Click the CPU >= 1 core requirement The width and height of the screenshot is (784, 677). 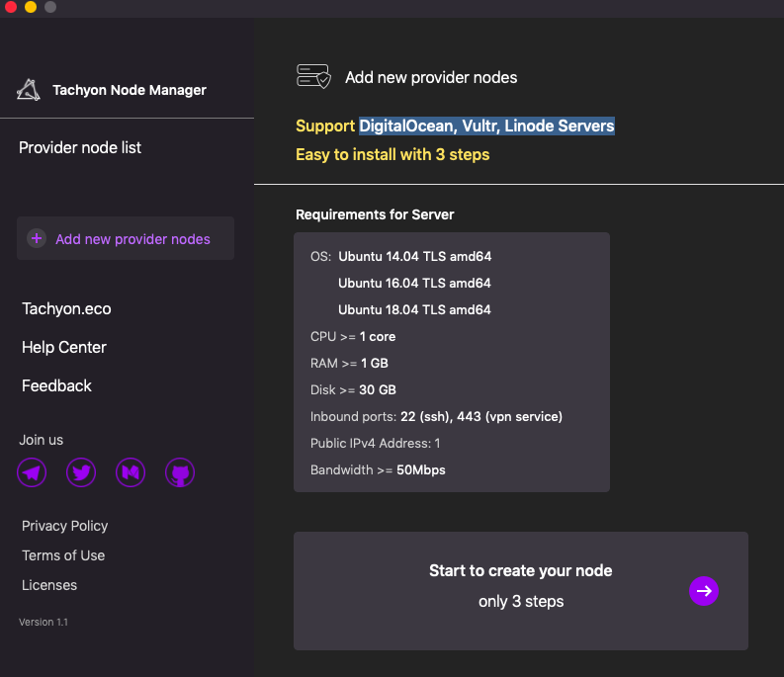point(353,336)
